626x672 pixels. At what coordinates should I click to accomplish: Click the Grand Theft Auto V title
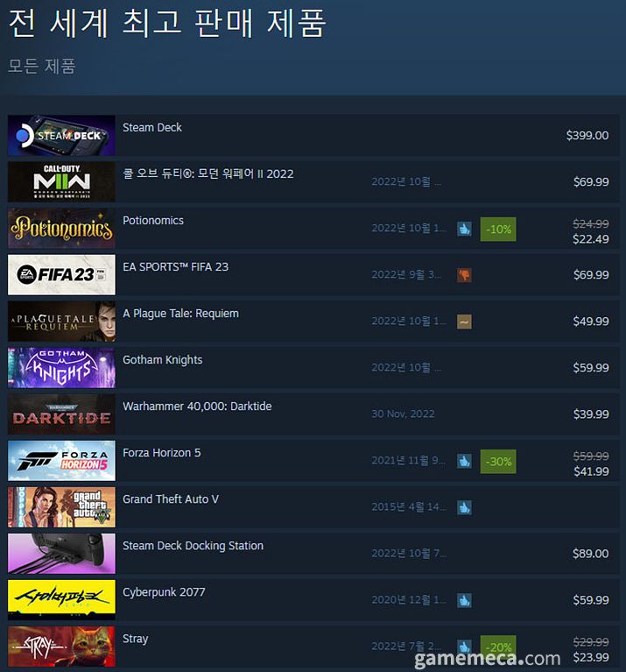point(171,499)
